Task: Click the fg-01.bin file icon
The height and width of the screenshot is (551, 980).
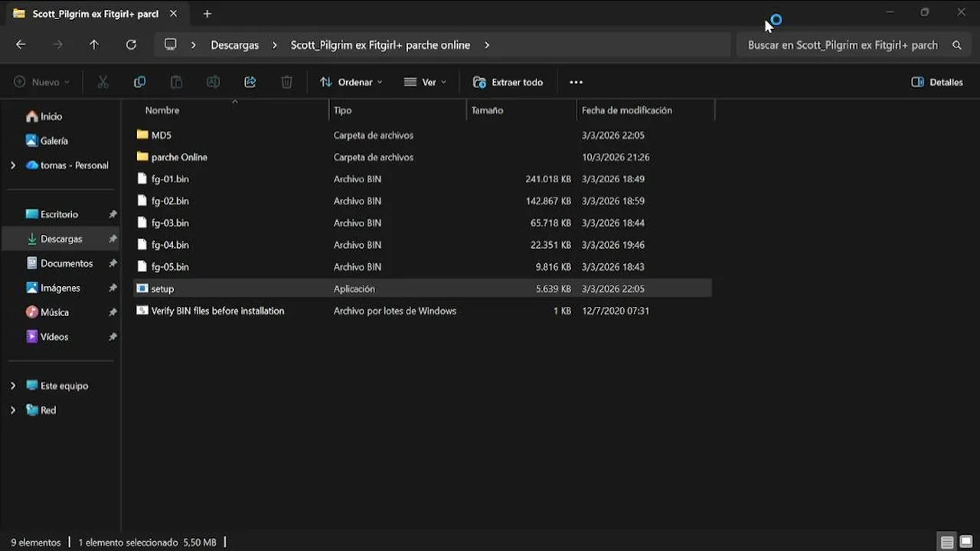Action: pyautogui.click(x=142, y=179)
